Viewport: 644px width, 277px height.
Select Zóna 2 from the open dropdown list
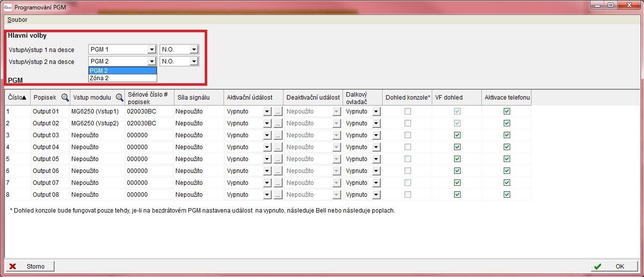[x=100, y=78]
